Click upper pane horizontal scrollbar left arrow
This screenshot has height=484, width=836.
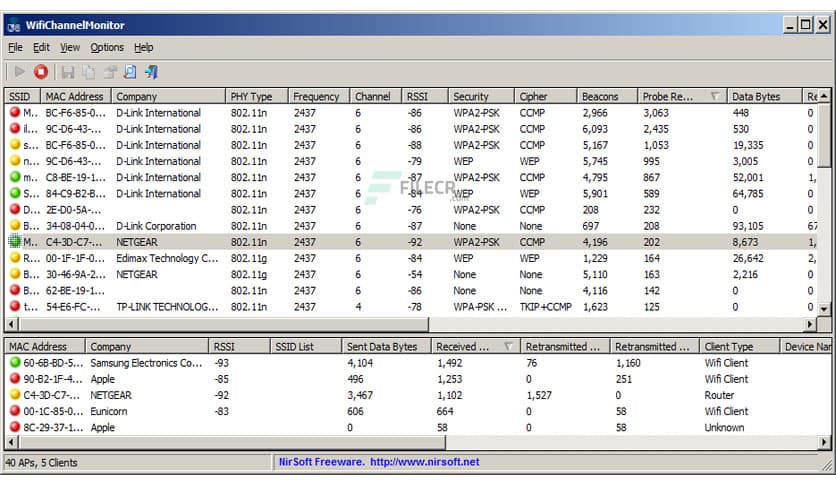12,324
